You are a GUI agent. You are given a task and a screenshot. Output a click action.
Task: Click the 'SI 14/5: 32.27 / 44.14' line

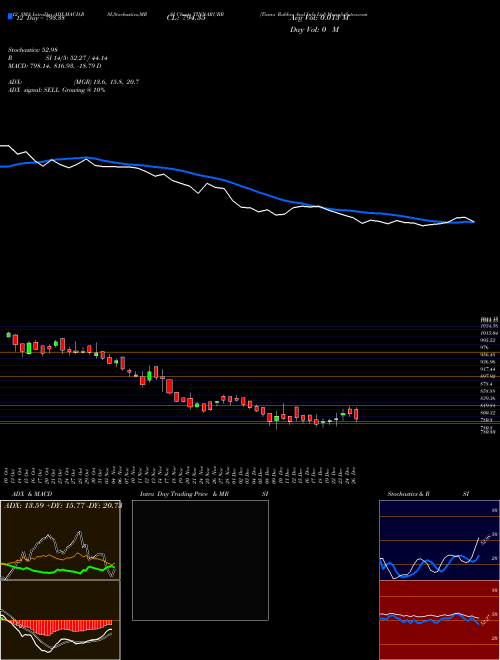point(77,58)
